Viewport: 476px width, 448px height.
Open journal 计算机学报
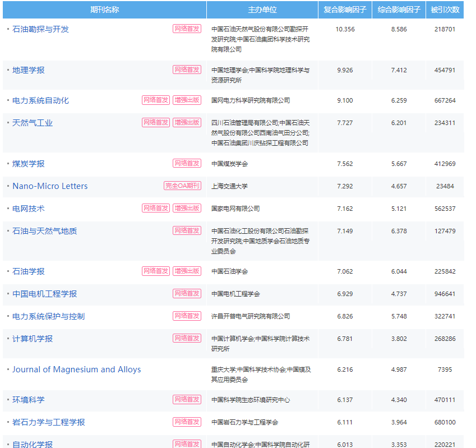32,339
